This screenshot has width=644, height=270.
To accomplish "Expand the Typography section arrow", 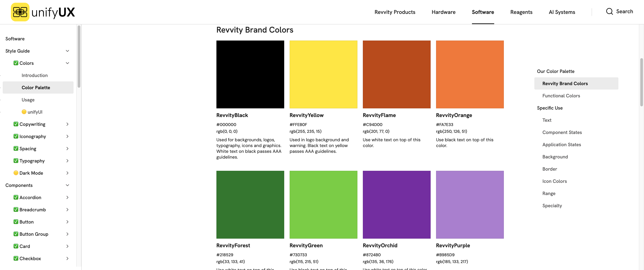I will click(67, 161).
